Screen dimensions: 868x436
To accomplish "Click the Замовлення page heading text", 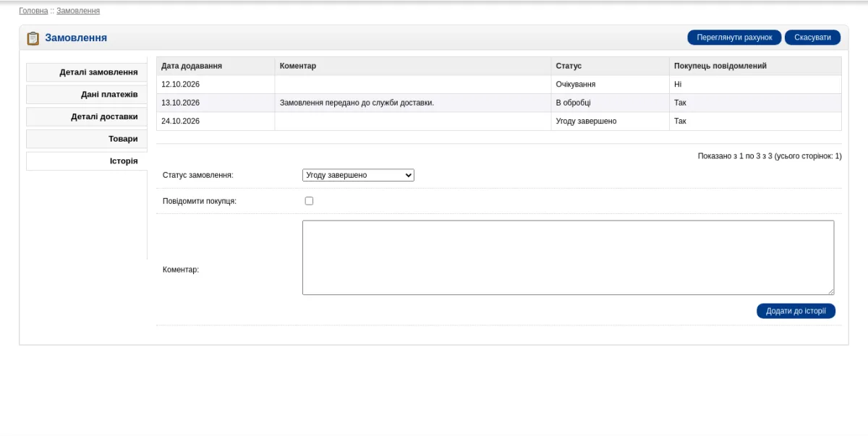I will 76,38.
